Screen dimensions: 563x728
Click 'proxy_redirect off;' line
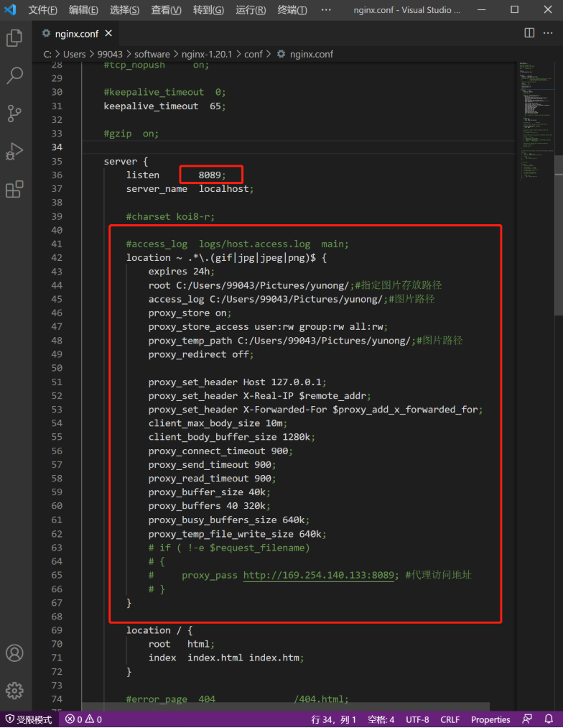point(201,354)
